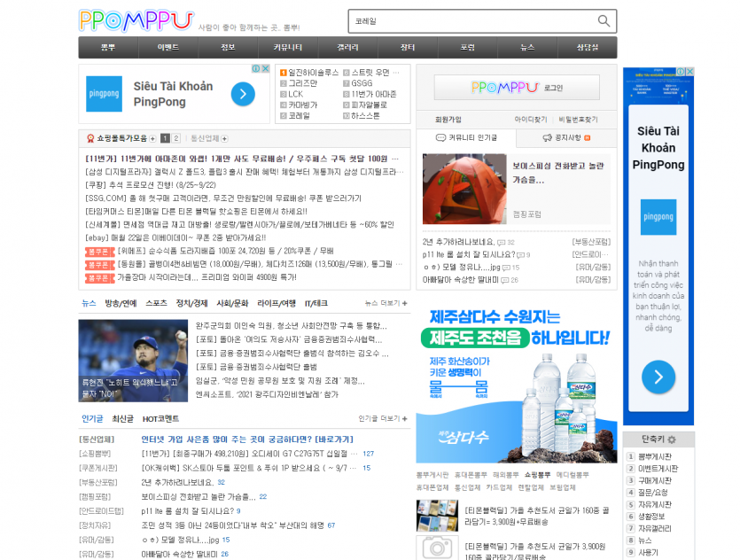Switch to the 스포츠 news tab
The image size is (740, 560).
(x=156, y=303)
